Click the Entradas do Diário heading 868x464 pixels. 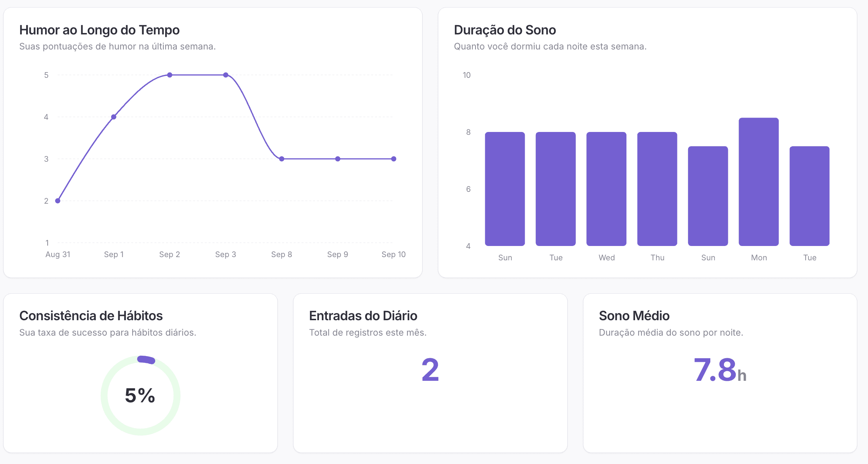coord(363,316)
